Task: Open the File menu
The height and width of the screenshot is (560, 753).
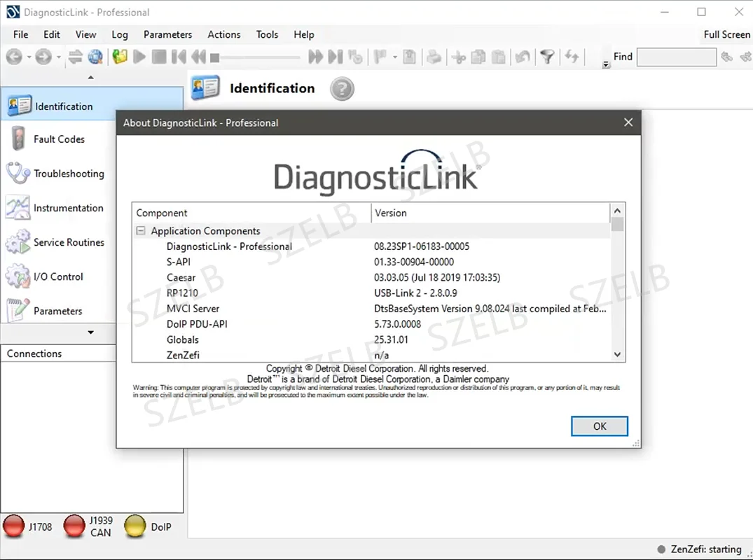Action: click(x=20, y=34)
